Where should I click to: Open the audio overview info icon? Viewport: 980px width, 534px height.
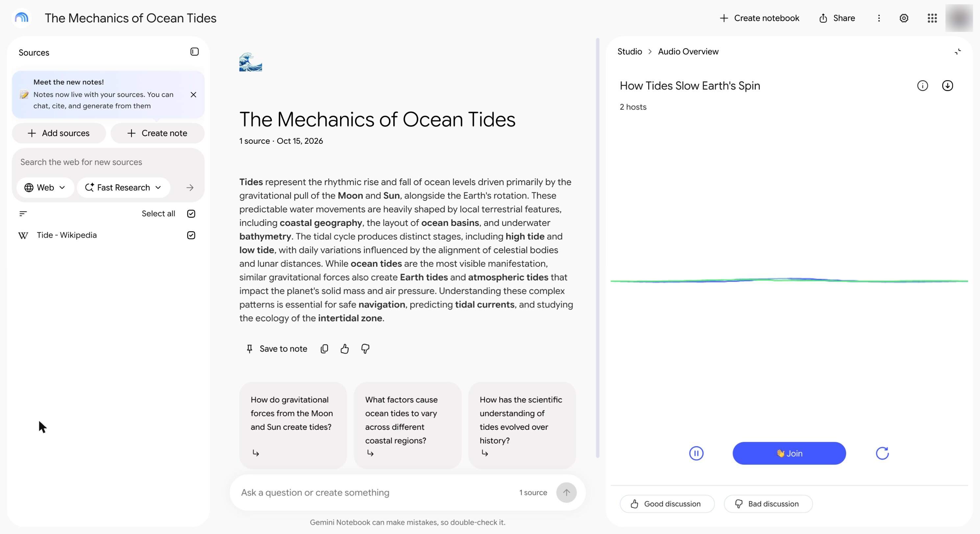point(922,85)
